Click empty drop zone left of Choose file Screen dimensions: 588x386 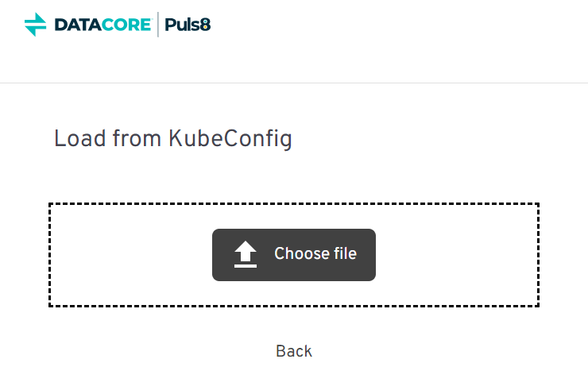point(127,254)
